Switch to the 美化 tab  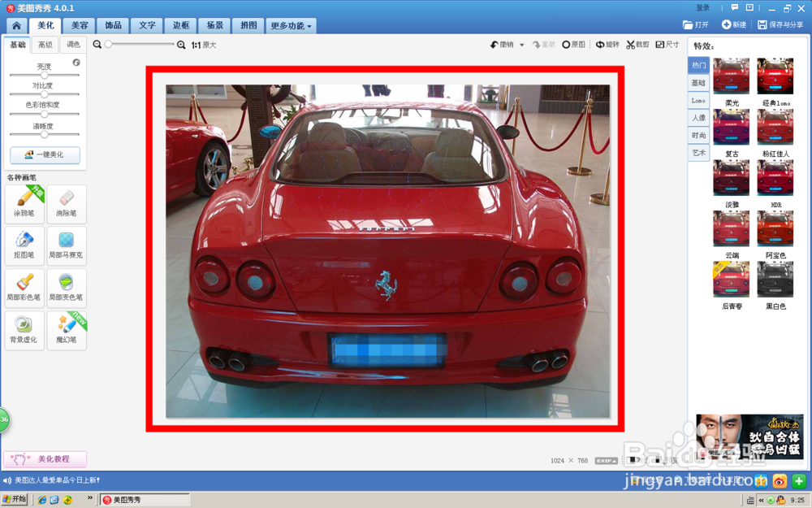coord(45,25)
